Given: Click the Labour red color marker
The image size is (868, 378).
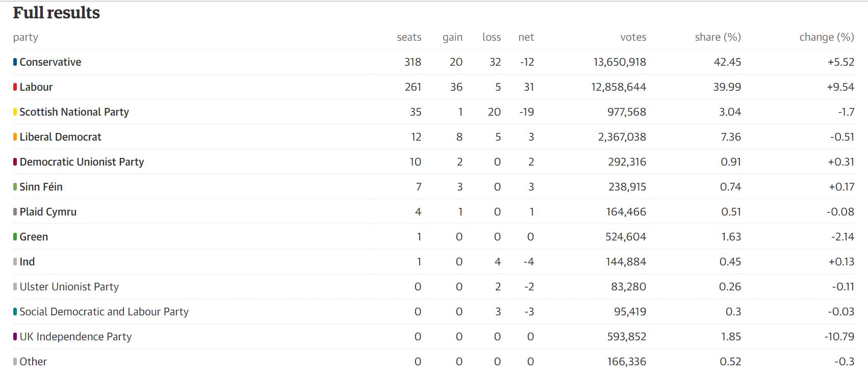Looking at the screenshot, I should [x=15, y=87].
